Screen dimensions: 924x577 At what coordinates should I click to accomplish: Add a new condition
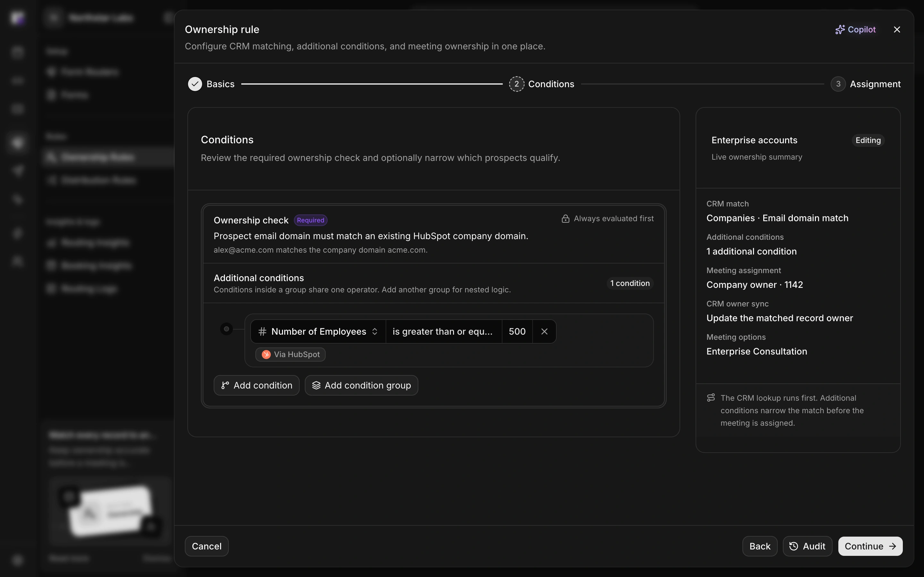pyautogui.click(x=257, y=385)
